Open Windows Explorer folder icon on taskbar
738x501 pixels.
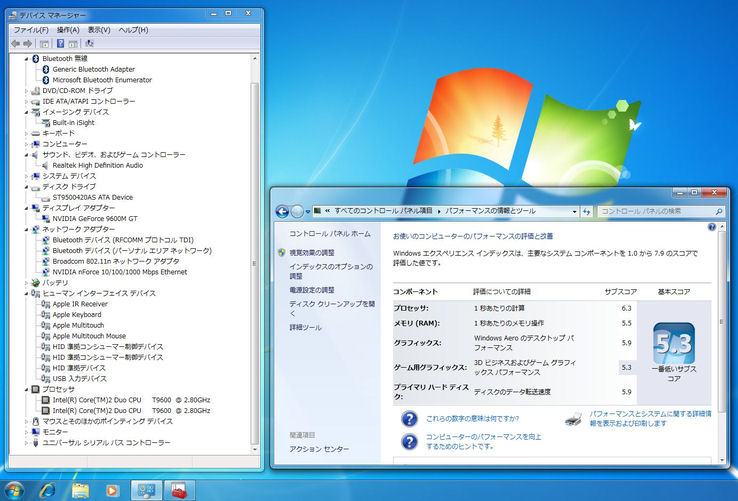click(79, 490)
